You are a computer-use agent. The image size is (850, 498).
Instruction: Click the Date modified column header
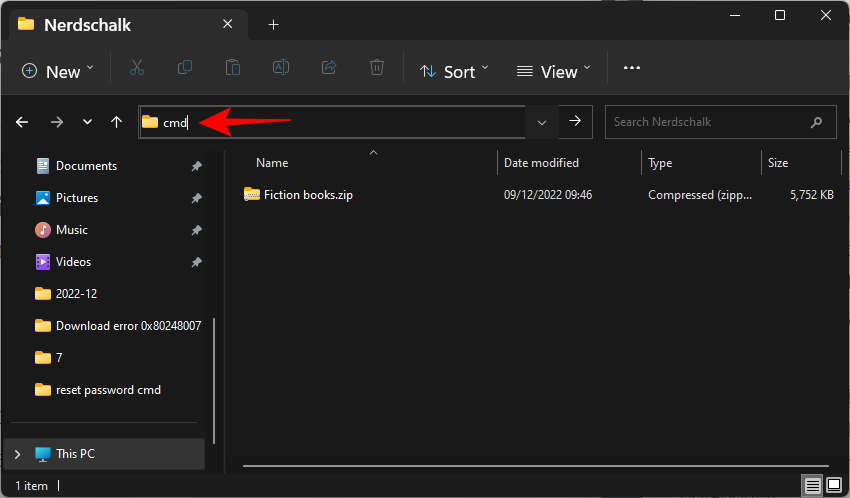(x=541, y=163)
